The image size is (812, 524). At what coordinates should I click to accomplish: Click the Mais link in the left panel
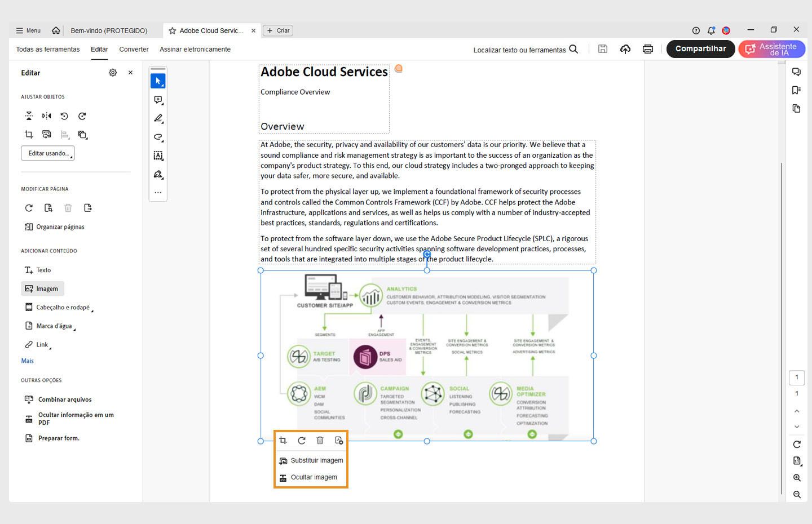point(27,361)
